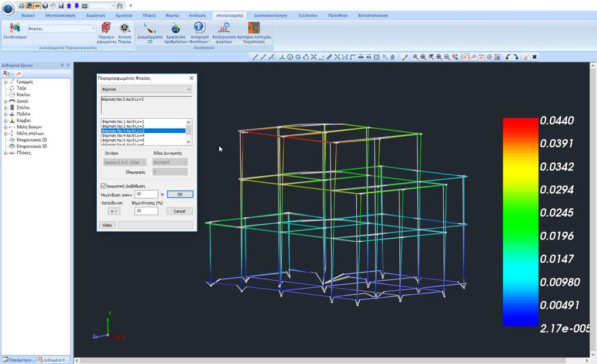597x364 pixels.
Task: Click the circle center snap icon
Action: coord(290,57)
